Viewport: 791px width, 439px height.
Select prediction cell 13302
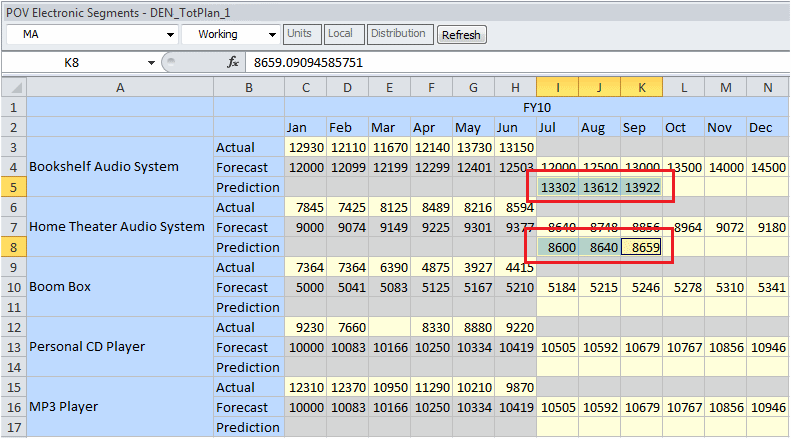(x=557, y=187)
